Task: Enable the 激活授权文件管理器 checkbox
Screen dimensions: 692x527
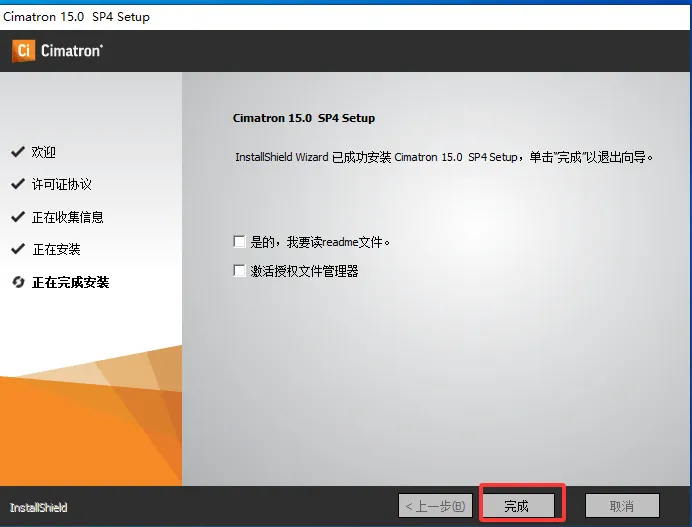Action: tap(239, 271)
